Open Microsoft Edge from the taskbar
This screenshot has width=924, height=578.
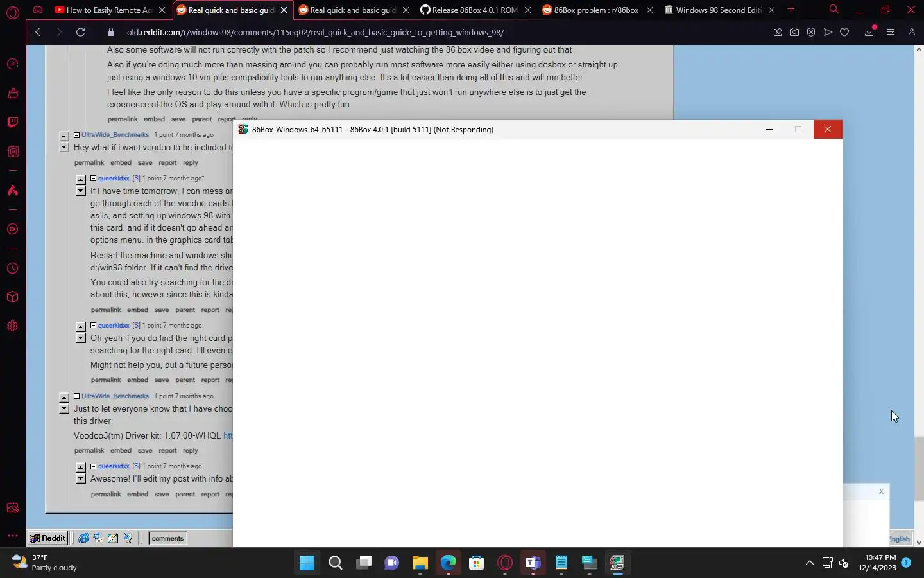[x=449, y=563]
